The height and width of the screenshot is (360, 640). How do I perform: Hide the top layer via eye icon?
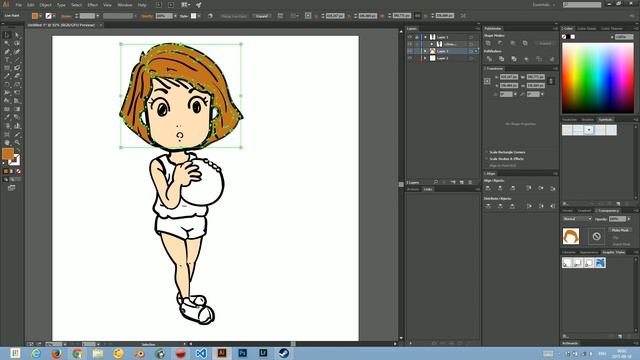pyautogui.click(x=409, y=37)
